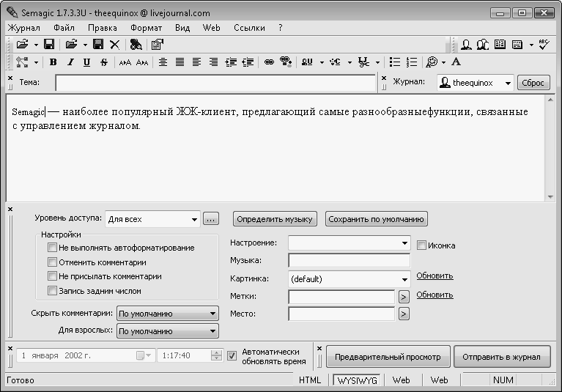Expand the arrow next to the open-folder icon
This screenshot has height=392, width=562.
click(x=36, y=45)
